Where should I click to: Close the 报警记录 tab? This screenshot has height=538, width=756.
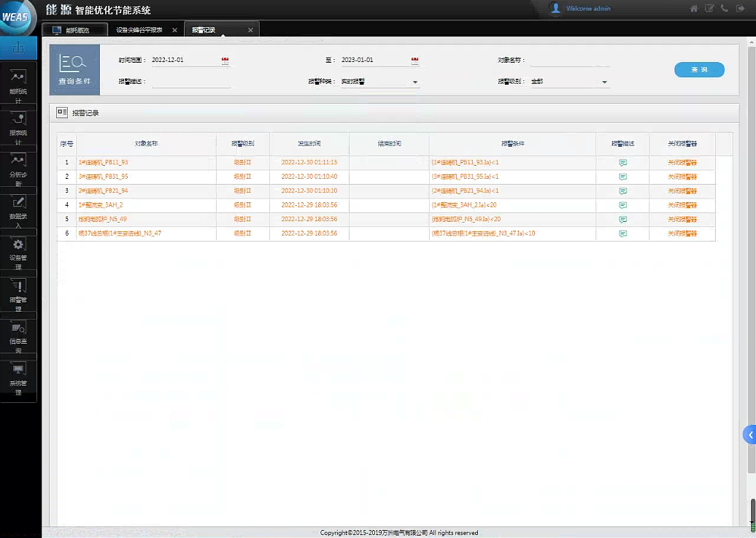click(250, 30)
